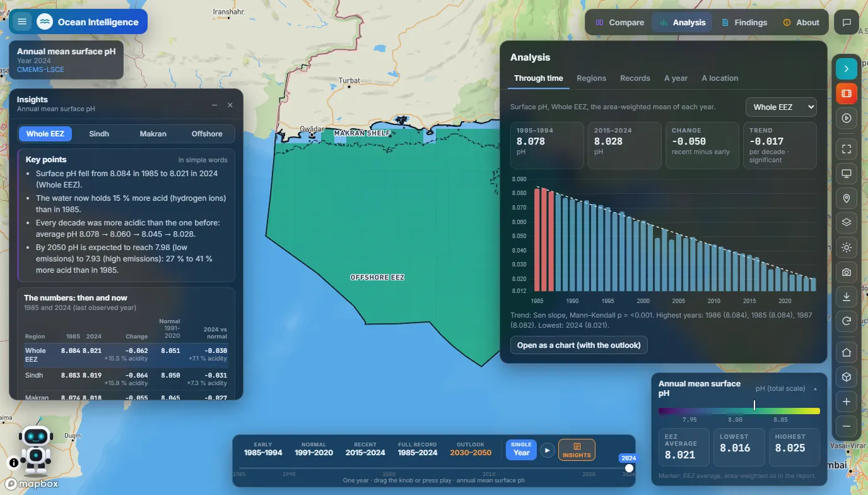
Task: Open the map layers icon
Action: tap(847, 223)
